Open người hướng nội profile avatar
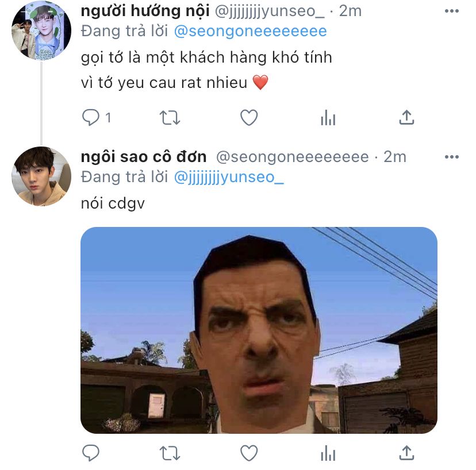Viewport: 476px width, 470px height. 41,30
